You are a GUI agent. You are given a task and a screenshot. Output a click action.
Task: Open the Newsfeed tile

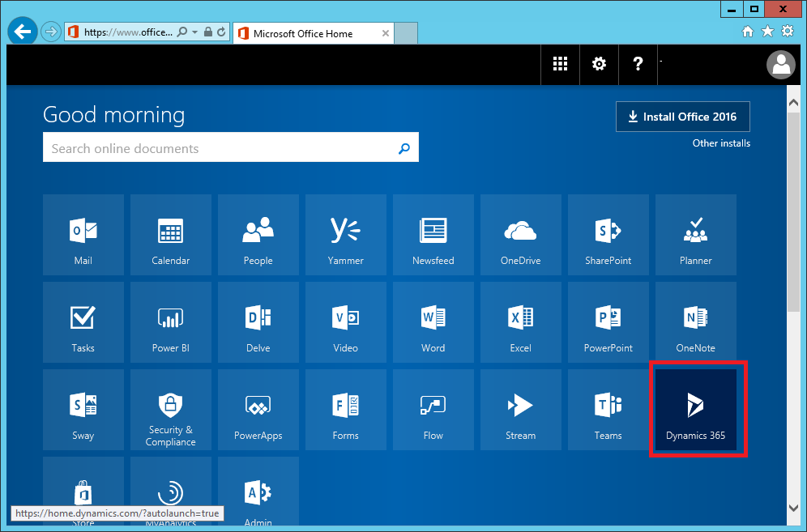coord(433,235)
